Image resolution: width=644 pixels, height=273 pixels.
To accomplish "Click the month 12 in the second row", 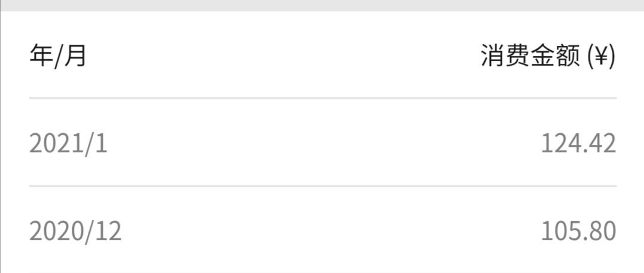I will tap(108, 231).
